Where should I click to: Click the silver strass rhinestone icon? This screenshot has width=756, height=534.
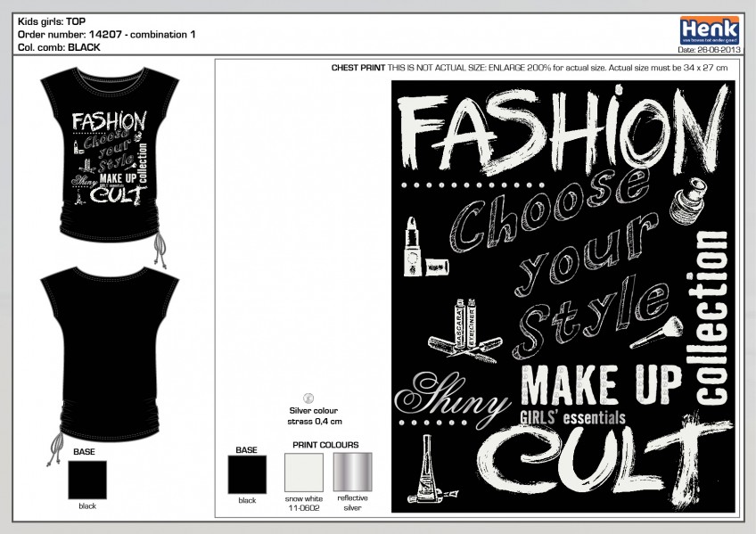[309, 398]
